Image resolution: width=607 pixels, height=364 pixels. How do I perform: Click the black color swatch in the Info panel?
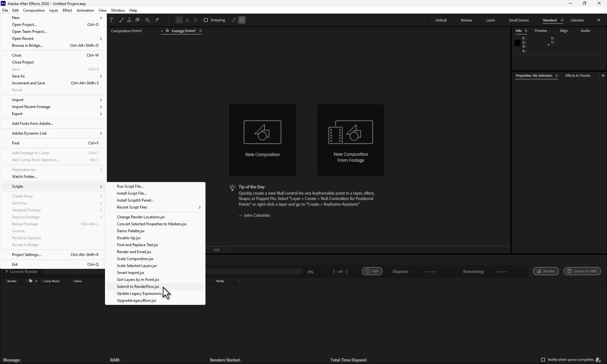tap(517, 43)
